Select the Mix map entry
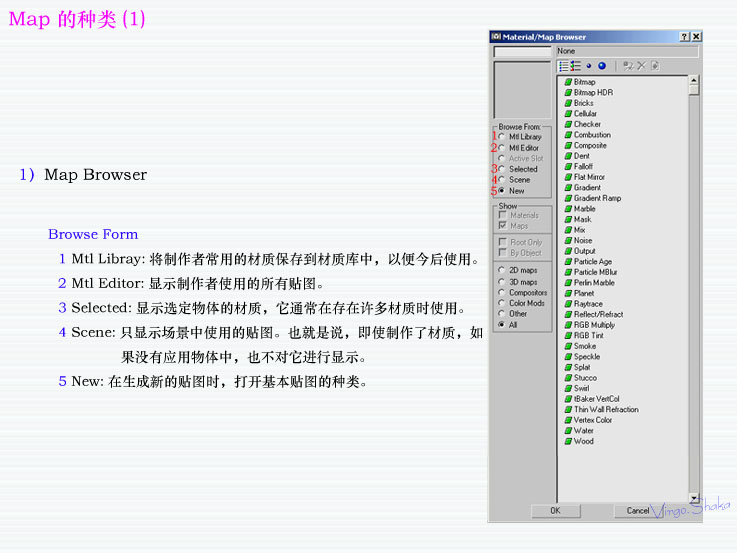737x553 pixels. (x=575, y=230)
